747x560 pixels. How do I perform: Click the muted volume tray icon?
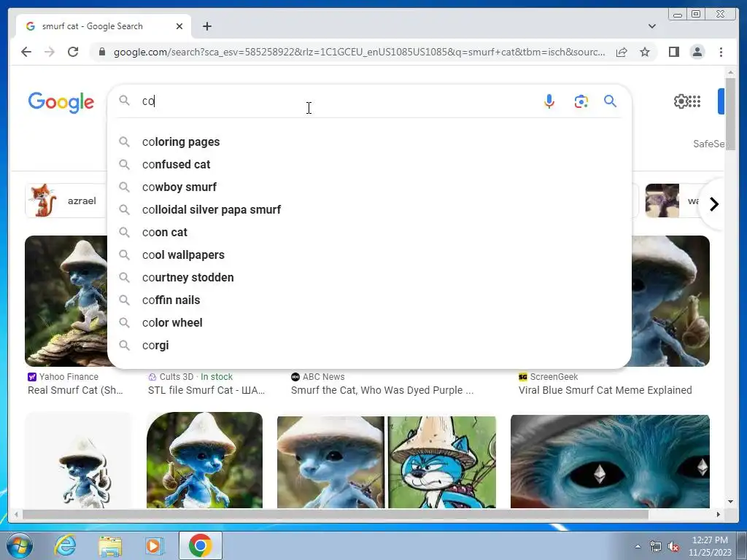[x=673, y=547]
